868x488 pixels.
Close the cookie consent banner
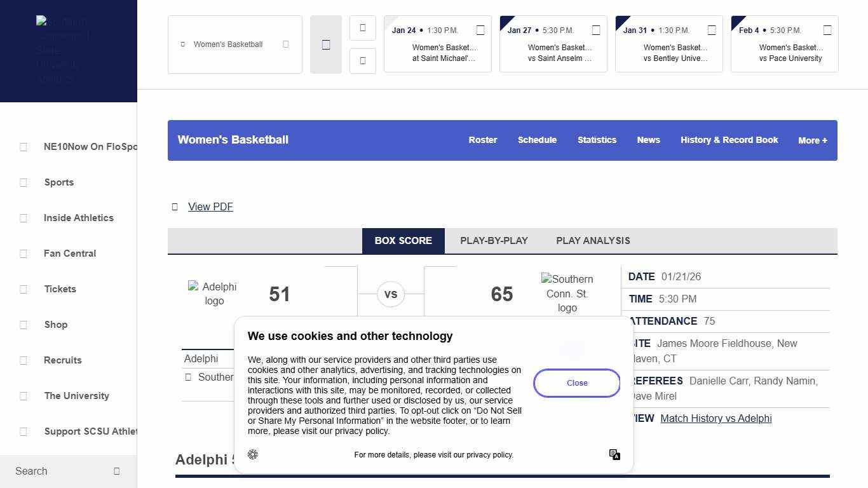point(576,383)
